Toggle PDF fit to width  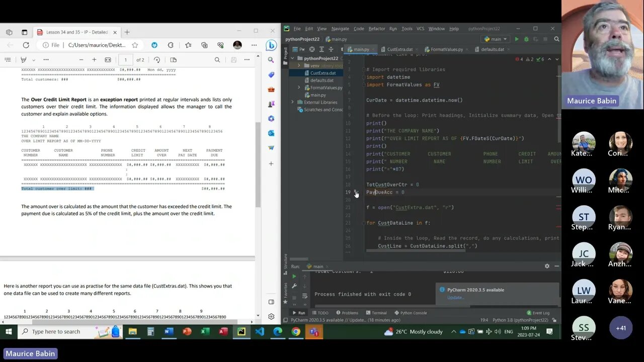[x=108, y=60]
